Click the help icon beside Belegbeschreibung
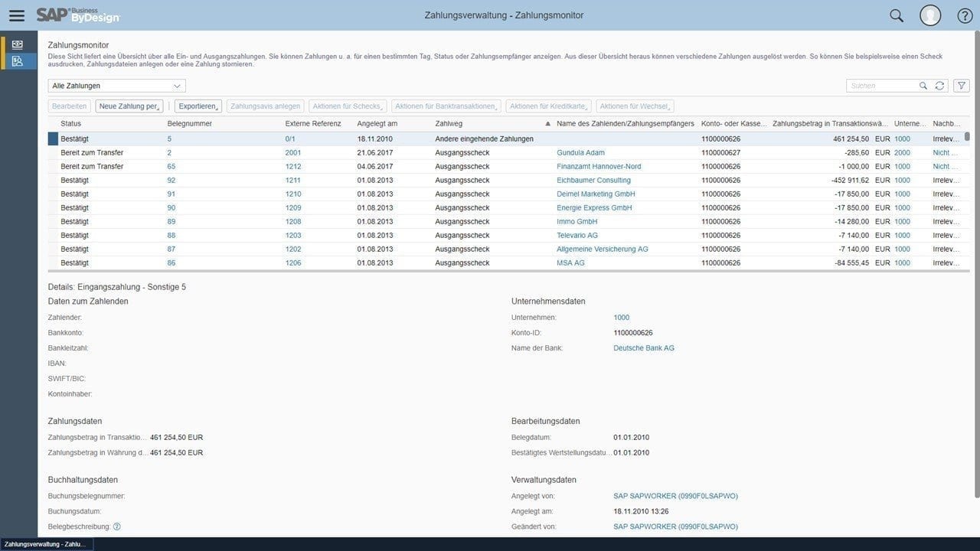The width and height of the screenshot is (980, 551). coord(117,527)
